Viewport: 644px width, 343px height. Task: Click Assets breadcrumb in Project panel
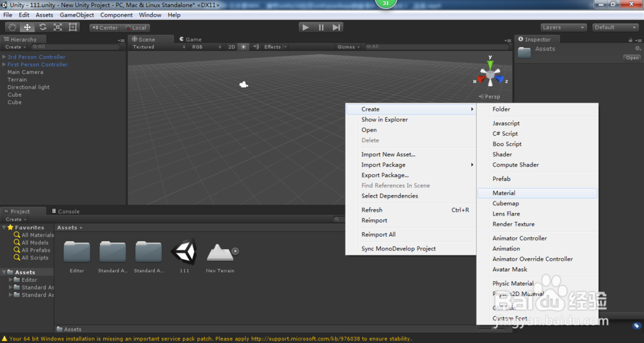(x=67, y=227)
